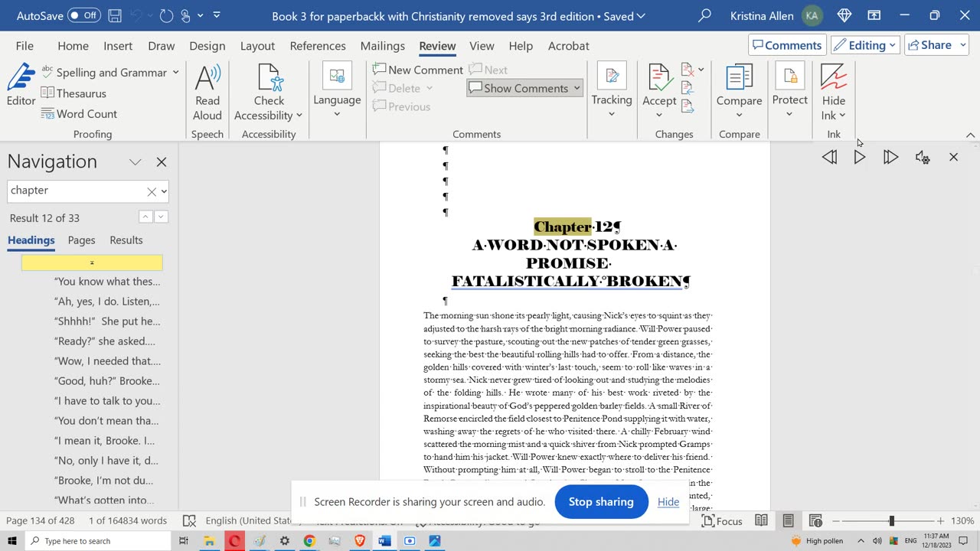Image resolution: width=980 pixels, height=551 pixels.
Task: Switch to the References tab
Action: tap(318, 46)
